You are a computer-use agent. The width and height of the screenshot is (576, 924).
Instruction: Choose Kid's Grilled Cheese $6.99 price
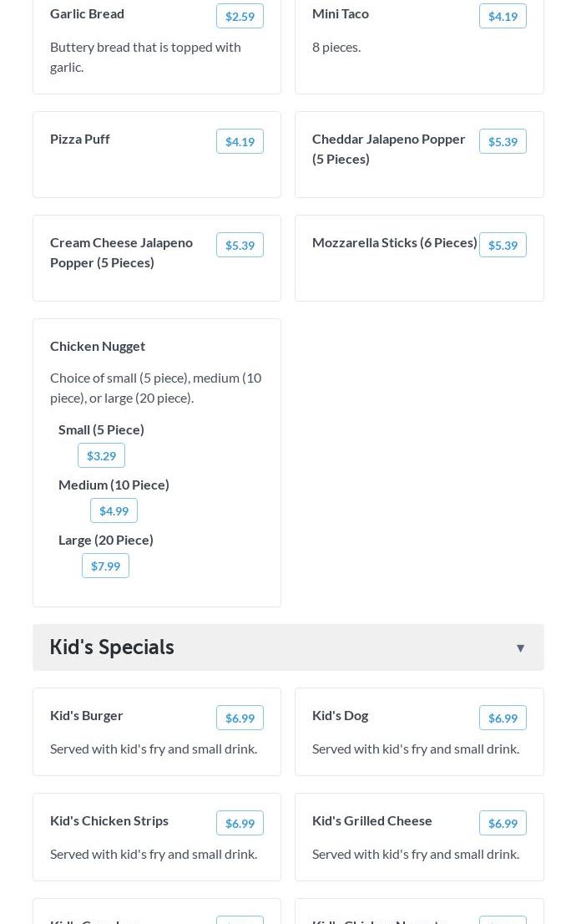point(503,823)
